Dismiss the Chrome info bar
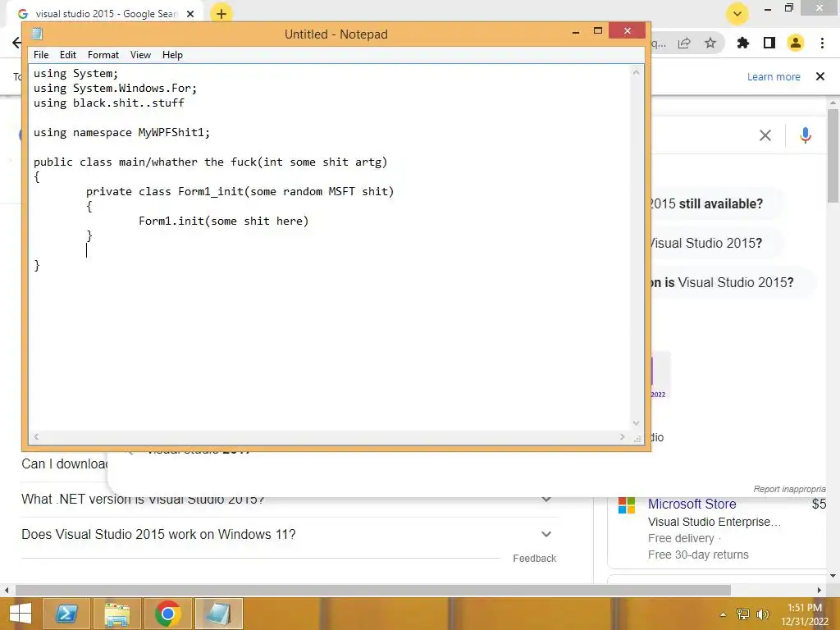The width and height of the screenshot is (840, 630). pyautogui.click(x=820, y=76)
